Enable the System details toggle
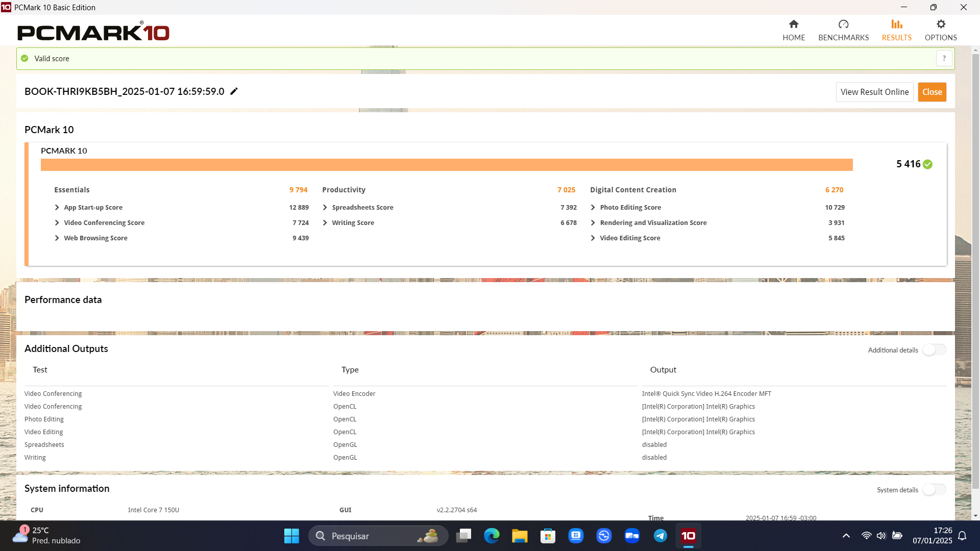Image resolution: width=980 pixels, height=551 pixels. click(934, 490)
